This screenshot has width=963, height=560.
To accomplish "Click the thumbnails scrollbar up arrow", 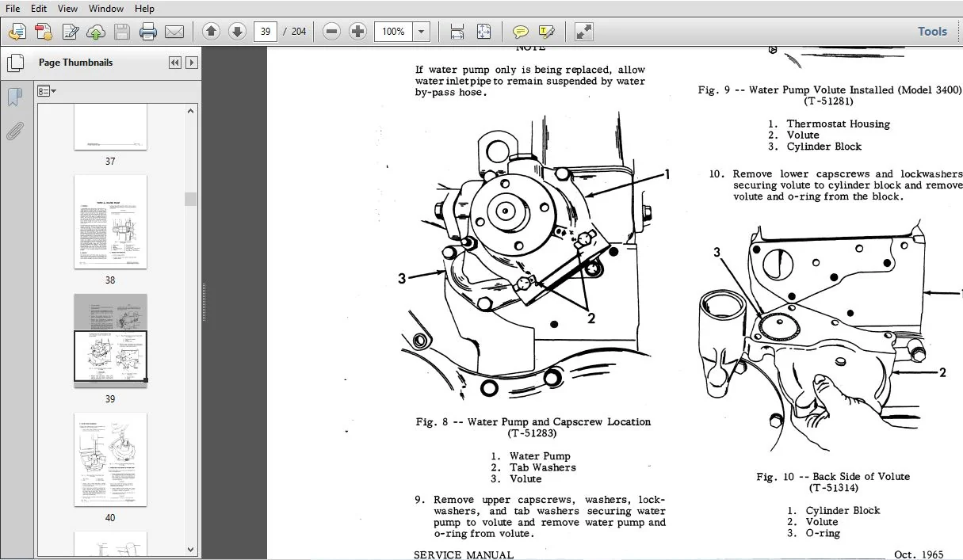I will (191, 111).
